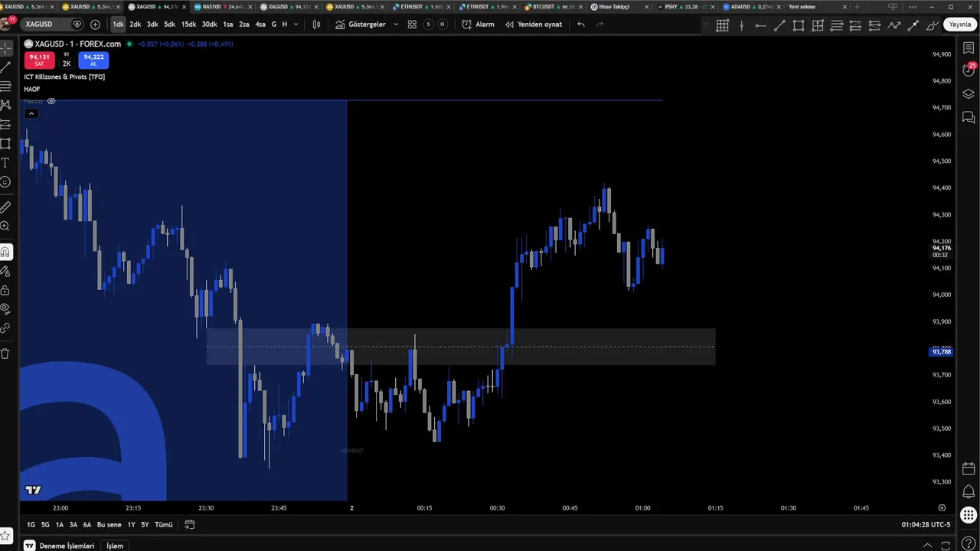Select the crosshair cursor tool
This screenshot has height=551, width=980.
click(x=5, y=48)
